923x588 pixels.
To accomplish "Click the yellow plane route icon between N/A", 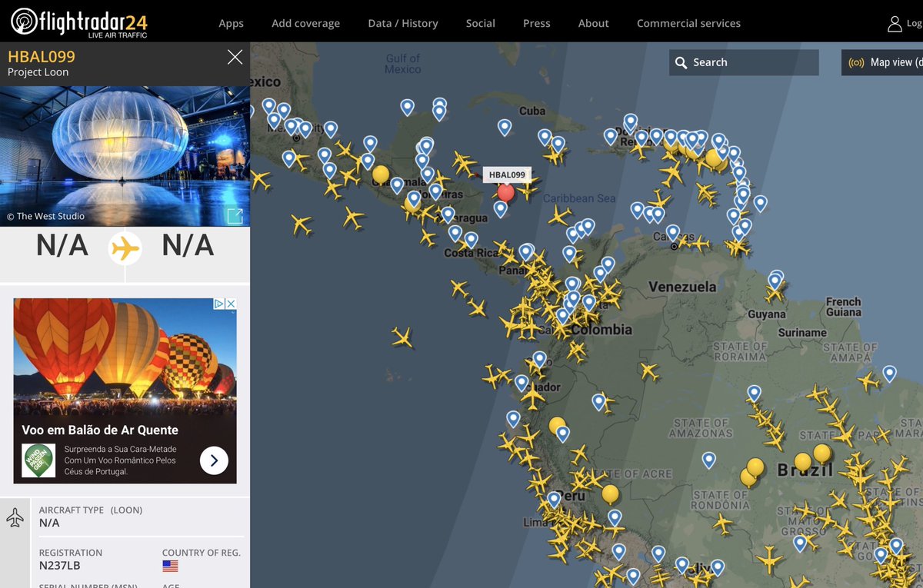I will (125, 248).
